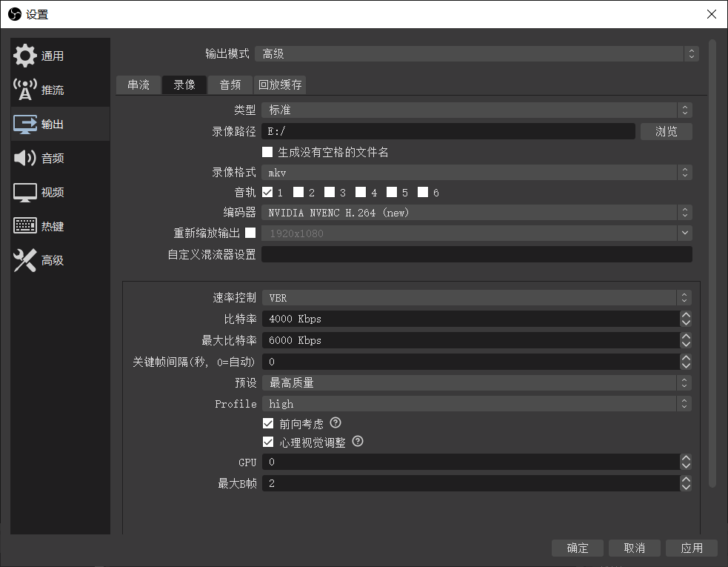This screenshot has width=728, height=567.
Task: Open Profile dropdown showing high
Action: (477, 404)
